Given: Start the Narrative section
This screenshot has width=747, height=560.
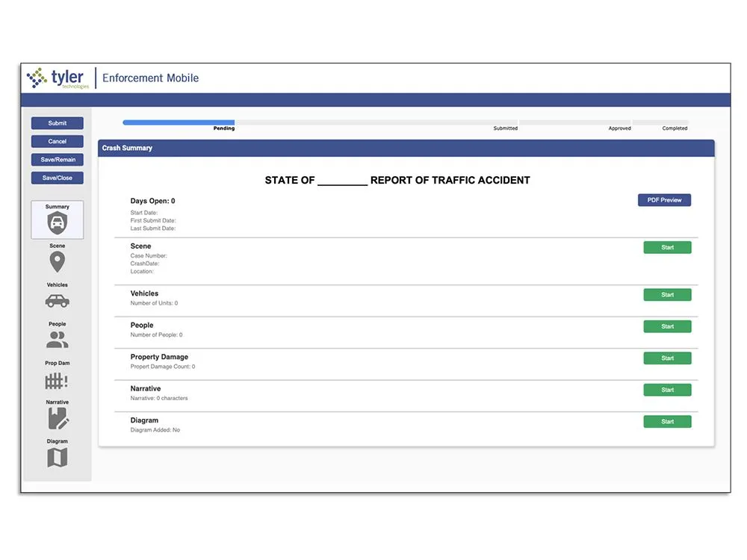Looking at the screenshot, I should click(667, 389).
